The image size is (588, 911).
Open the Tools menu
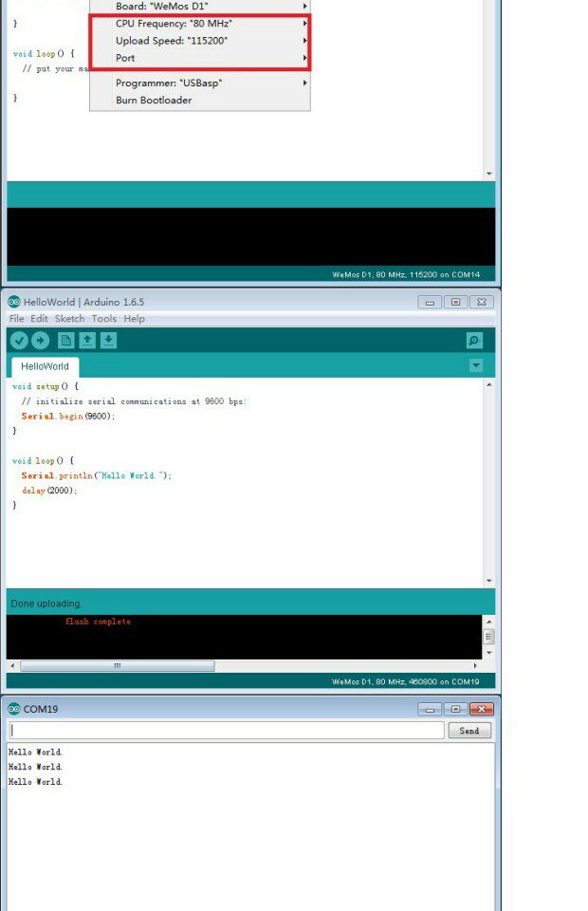104,319
